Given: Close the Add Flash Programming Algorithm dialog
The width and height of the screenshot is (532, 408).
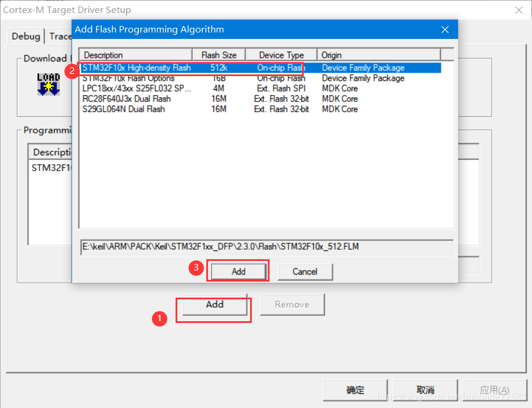Looking at the screenshot, I should click(x=445, y=30).
